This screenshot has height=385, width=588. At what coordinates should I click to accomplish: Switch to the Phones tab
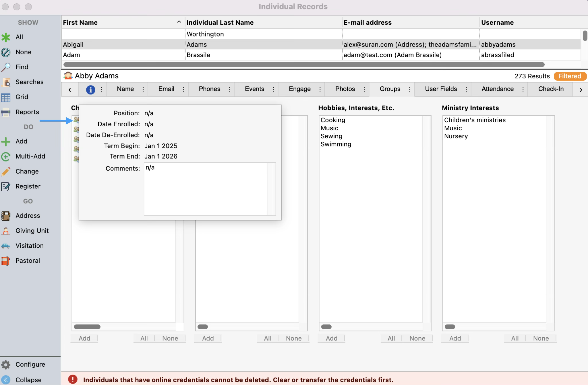(x=210, y=89)
